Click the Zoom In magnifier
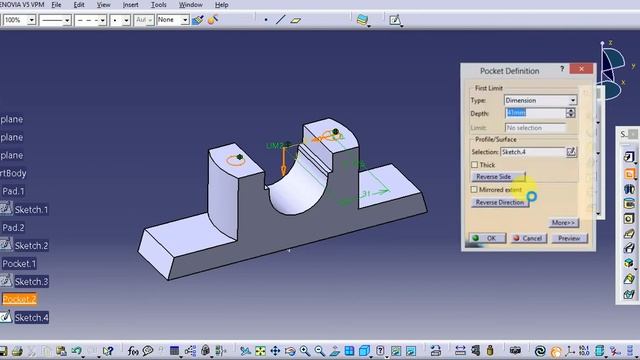Image resolution: width=640 pixels, height=360 pixels. click(x=305, y=351)
